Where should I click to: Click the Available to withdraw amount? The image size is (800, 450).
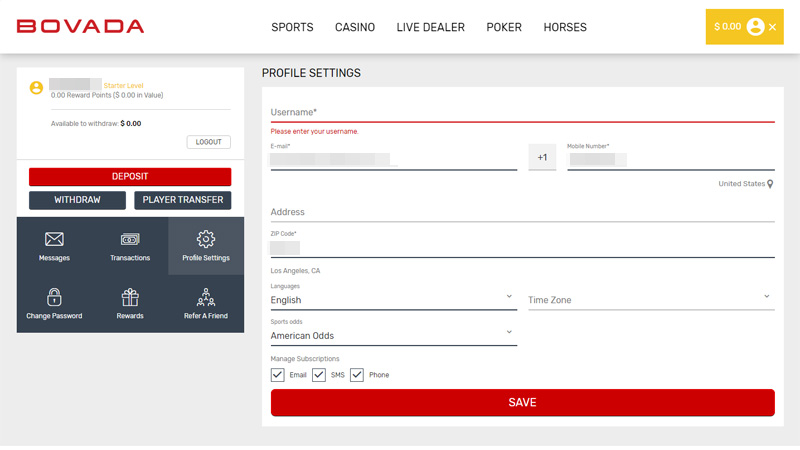click(131, 123)
